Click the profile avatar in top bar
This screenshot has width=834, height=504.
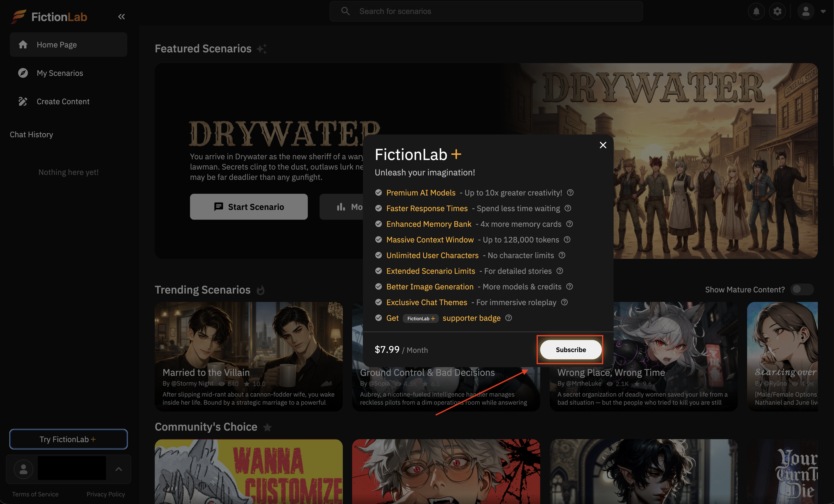[806, 11]
